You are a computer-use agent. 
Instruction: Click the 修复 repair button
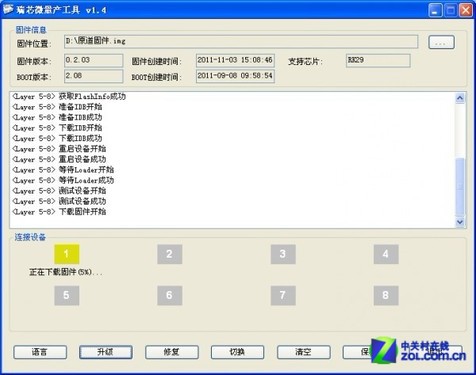[172, 352]
